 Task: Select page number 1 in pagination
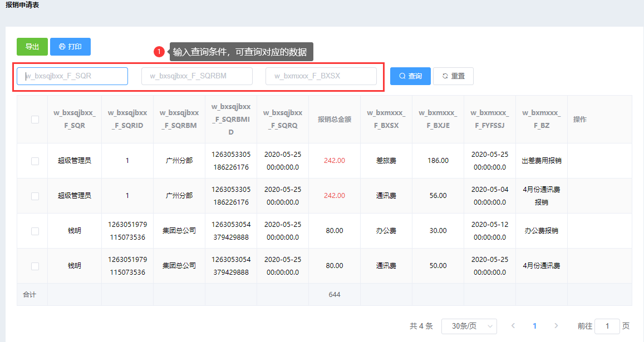click(534, 326)
